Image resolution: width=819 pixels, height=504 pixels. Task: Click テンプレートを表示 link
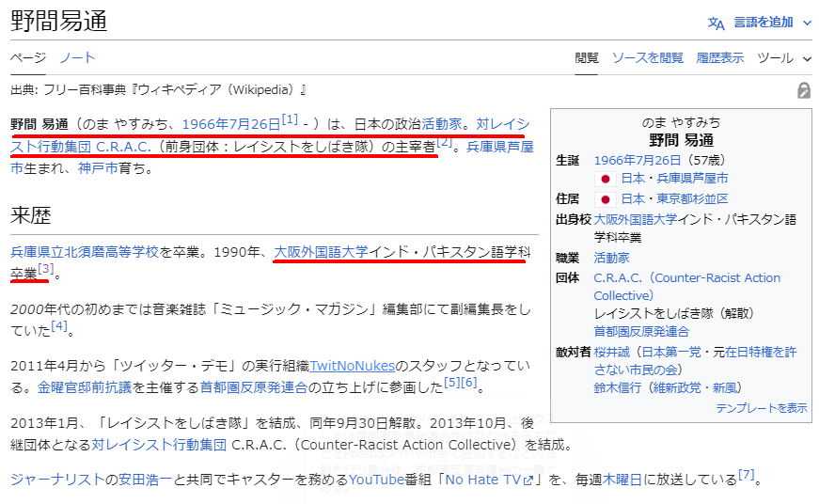762,408
